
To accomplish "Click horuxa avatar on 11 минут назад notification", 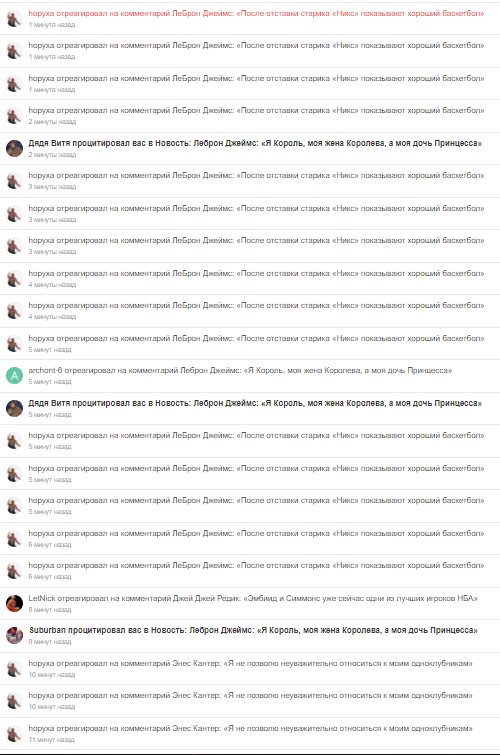I will click(14, 733).
